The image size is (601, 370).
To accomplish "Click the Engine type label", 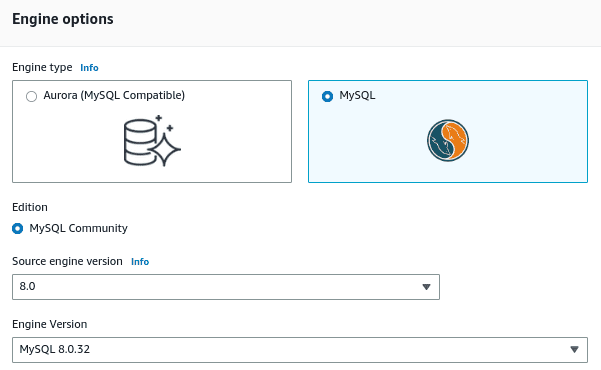I will click(x=42, y=67).
